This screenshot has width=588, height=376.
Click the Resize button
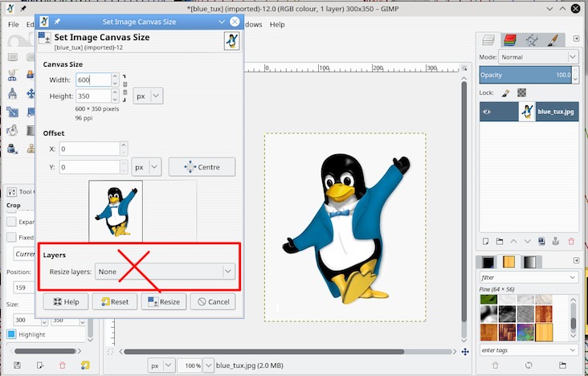[x=164, y=302]
